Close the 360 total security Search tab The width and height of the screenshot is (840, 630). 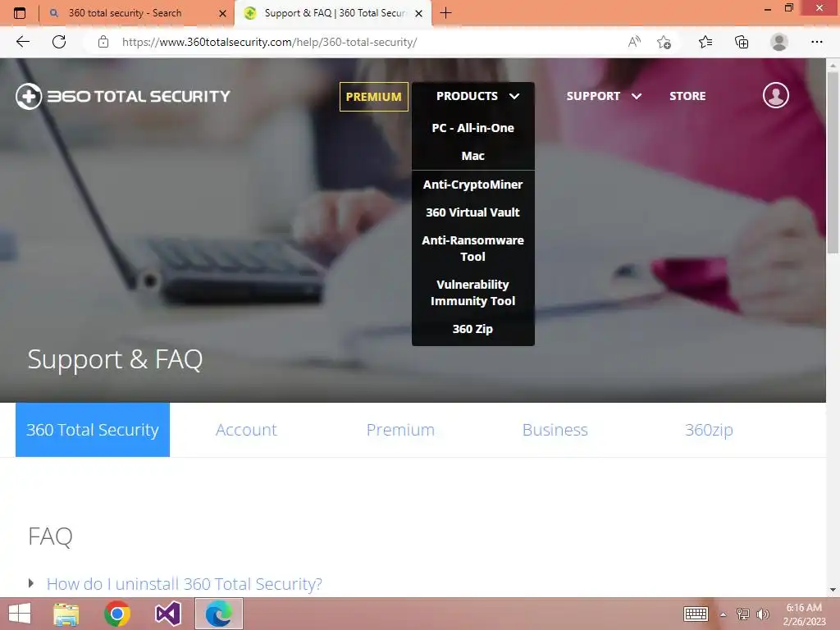(x=222, y=13)
